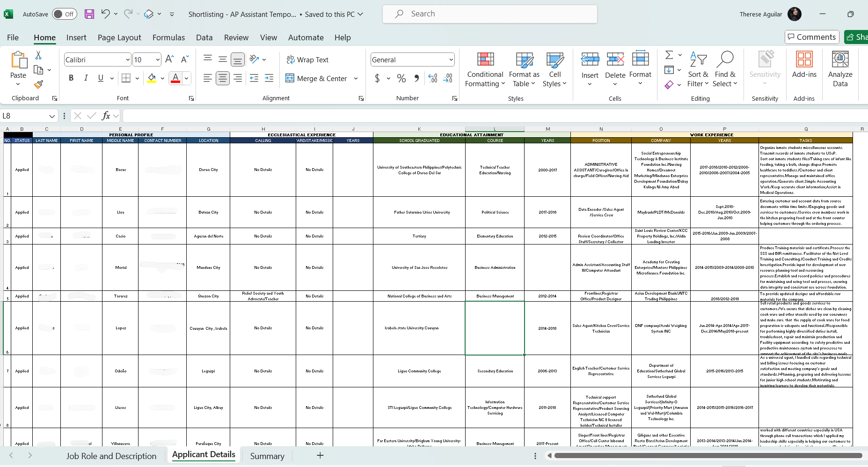Click the Insert Function fx icon
Image resolution: width=868 pixels, height=467 pixels.
pos(106,116)
